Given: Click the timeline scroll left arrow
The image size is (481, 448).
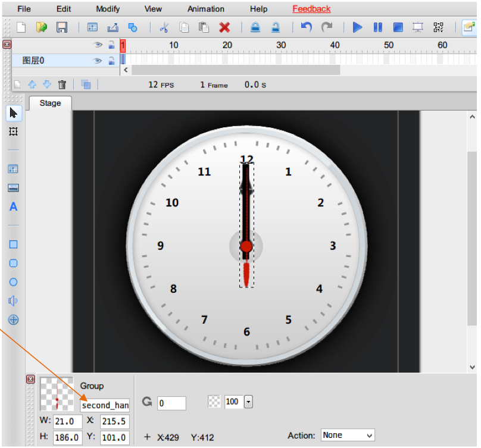Looking at the screenshot, I should coord(125,70).
